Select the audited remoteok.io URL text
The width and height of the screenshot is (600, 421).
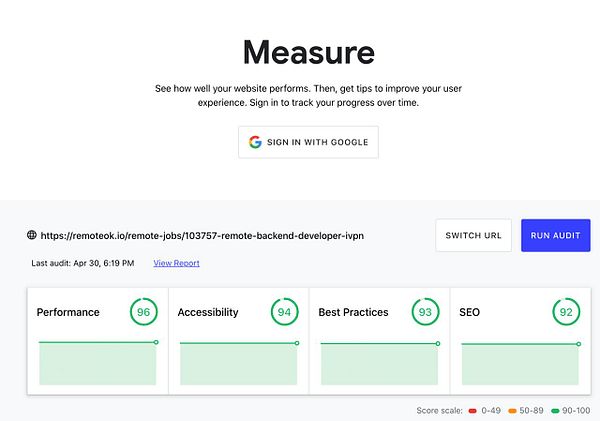pos(202,235)
